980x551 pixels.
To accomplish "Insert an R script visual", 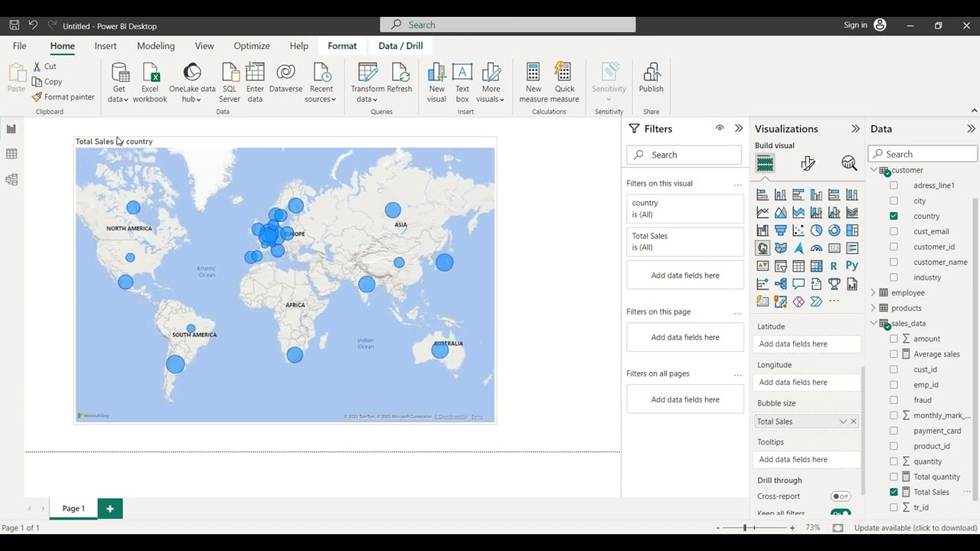I will pos(834,266).
